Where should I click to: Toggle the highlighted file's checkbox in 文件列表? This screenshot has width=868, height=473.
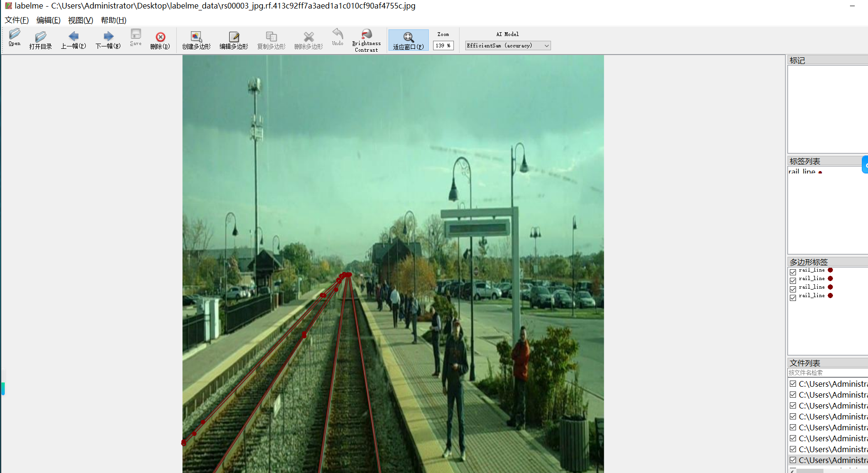[x=793, y=460]
